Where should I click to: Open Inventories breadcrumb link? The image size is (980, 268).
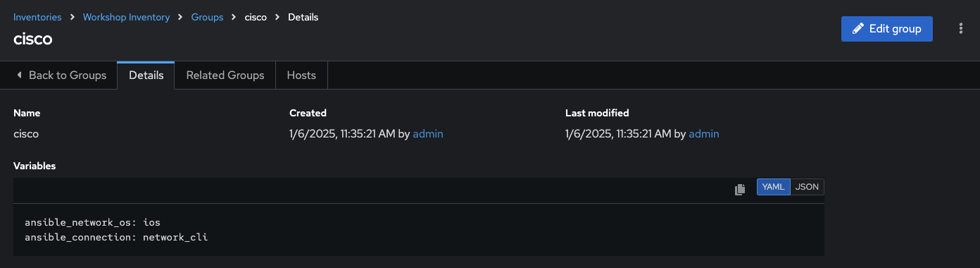point(37,17)
